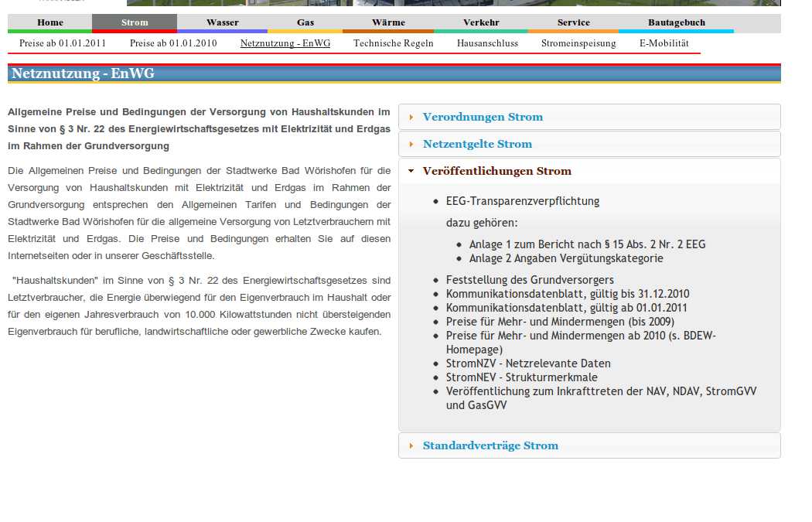Go to the Wasser section
This screenshot has height=522, width=812.
coord(222,22)
